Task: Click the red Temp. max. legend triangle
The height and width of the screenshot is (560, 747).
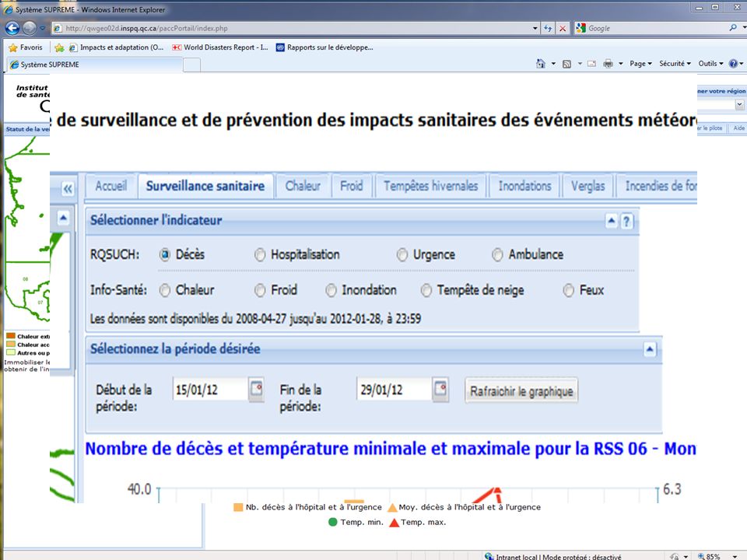Action: pyautogui.click(x=394, y=523)
